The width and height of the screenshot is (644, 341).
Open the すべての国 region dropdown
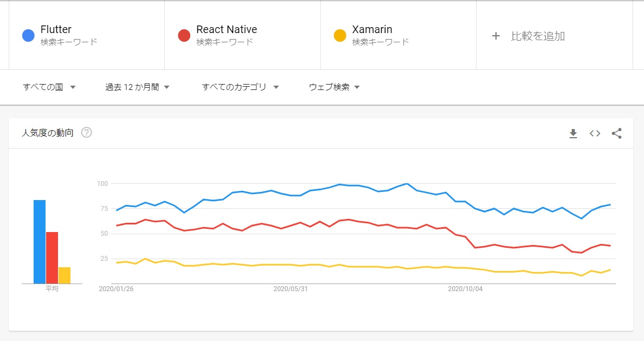[x=49, y=86]
